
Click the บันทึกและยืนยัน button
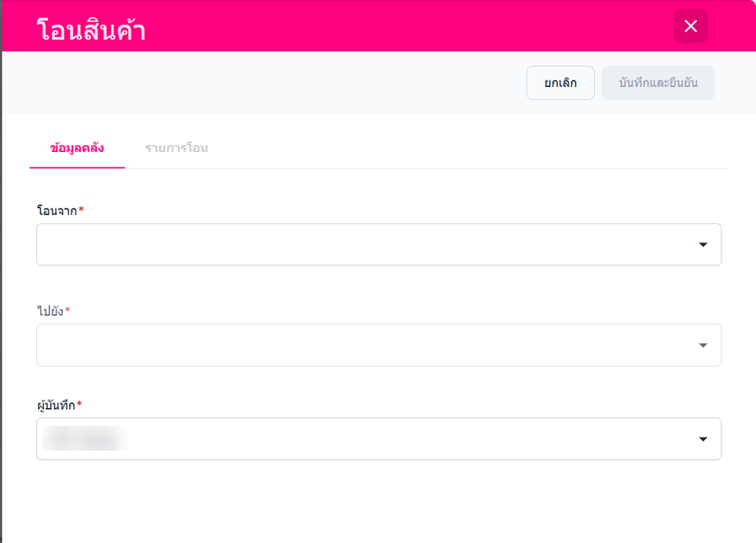(x=658, y=83)
